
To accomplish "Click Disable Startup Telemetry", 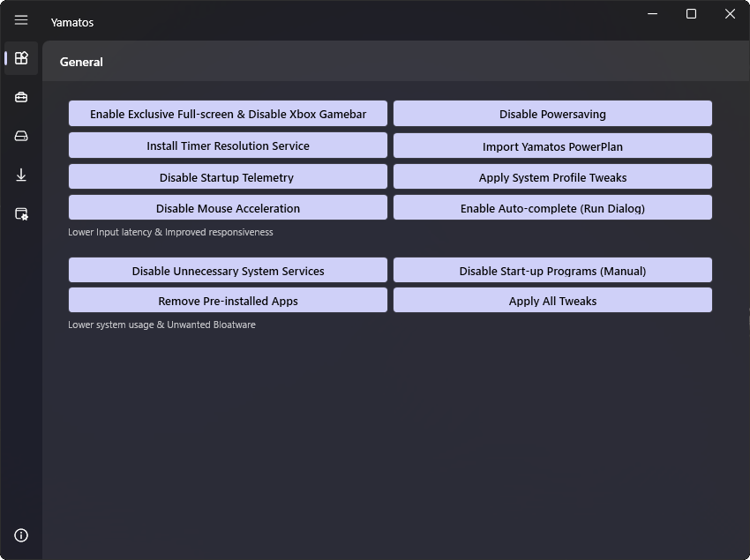I will pos(228,177).
